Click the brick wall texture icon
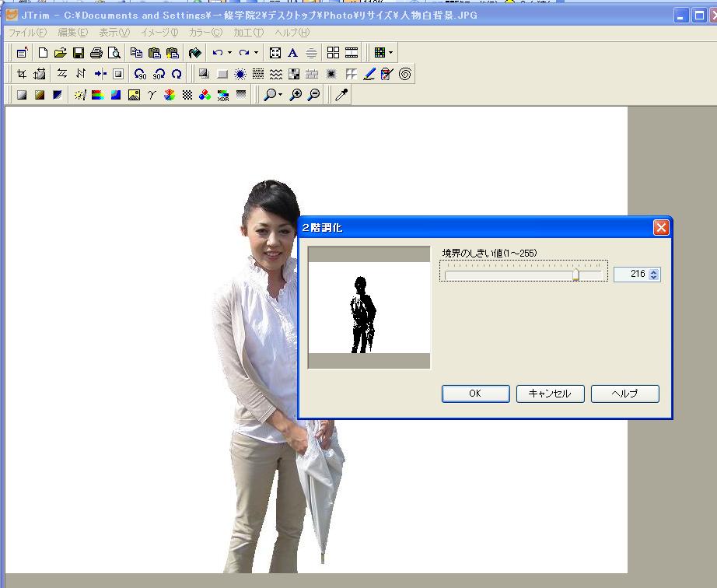Viewport: 717px width, 588px height. click(312, 74)
